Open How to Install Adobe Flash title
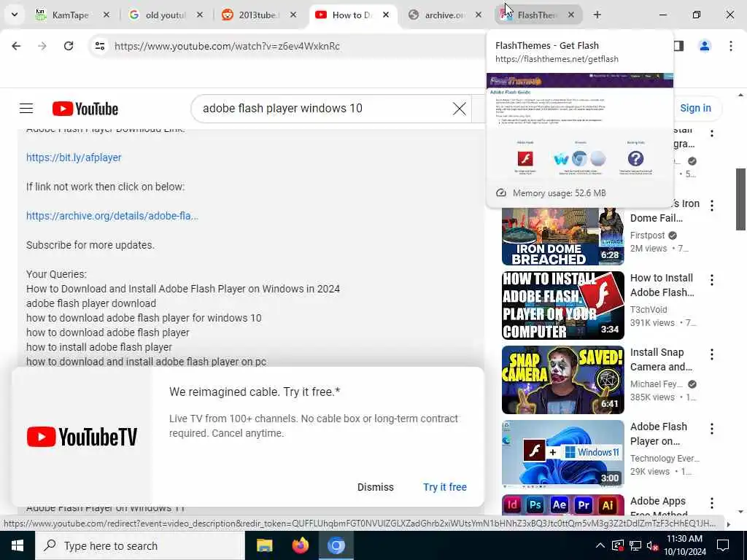This screenshot has width=747, height=560. pyautogui.click(x=662, y=285)
